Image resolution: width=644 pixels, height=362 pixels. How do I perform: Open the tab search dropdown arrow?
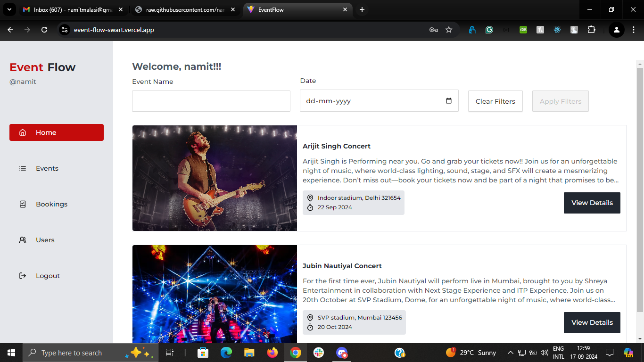[x=9, y=9]
